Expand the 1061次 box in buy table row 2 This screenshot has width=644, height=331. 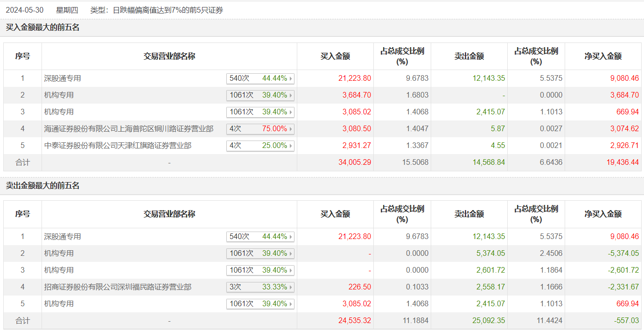(260, 95)
